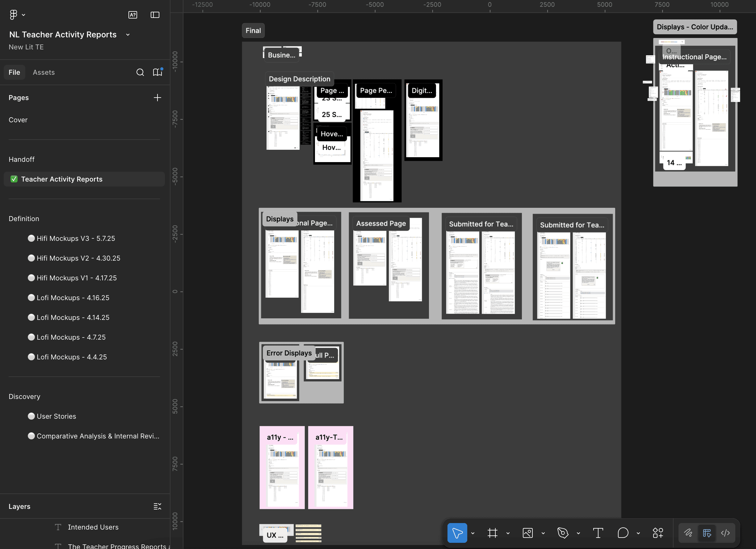This screenshot has width=756, height=549.
Task: Select the Pen tool
Action: click(x=563, y=533)
